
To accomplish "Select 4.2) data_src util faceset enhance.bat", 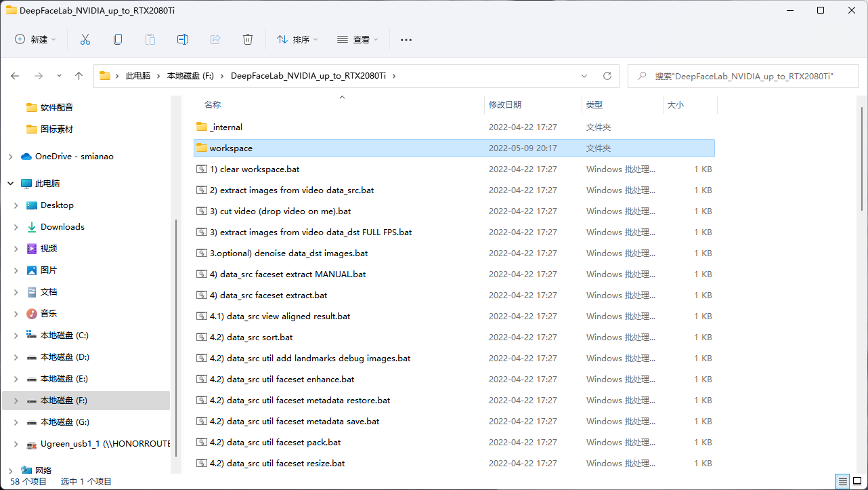I will pyautogui.click(x=282, y=379).
